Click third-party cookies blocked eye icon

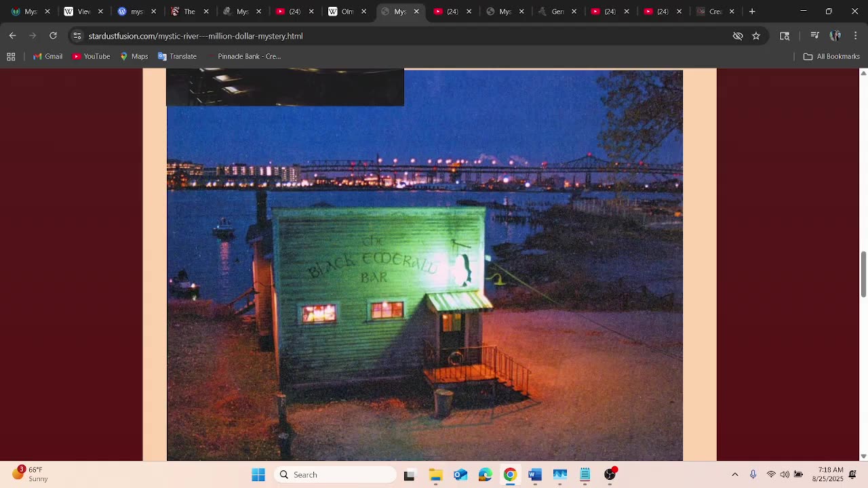pos(738,36)
